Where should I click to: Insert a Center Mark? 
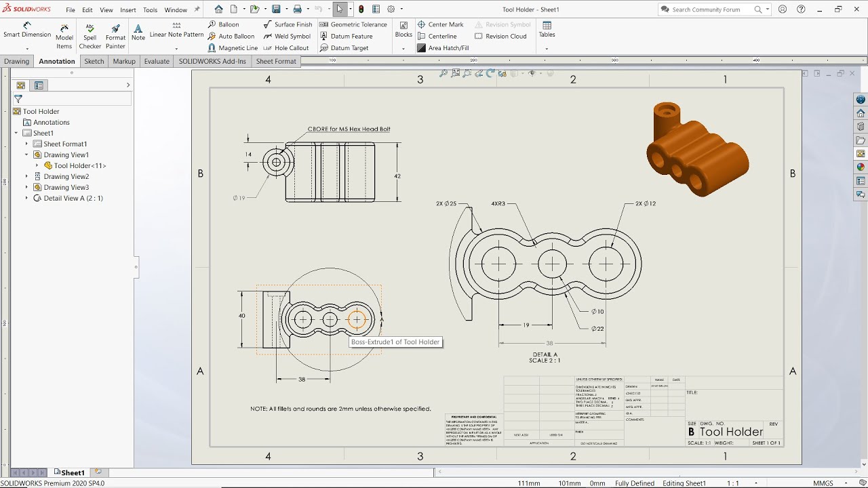[x=440, y=24]
